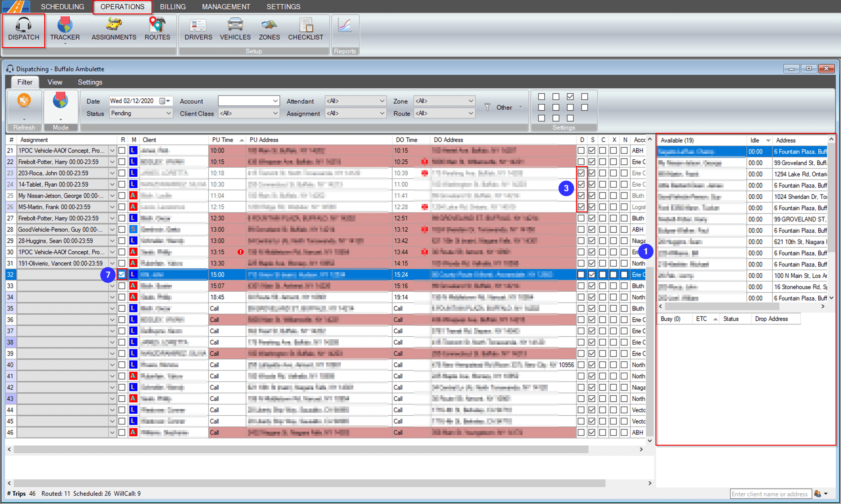This screenshot has width=841, height=504.
Task: Open the Vehicles setup
Action: (235, 29)
